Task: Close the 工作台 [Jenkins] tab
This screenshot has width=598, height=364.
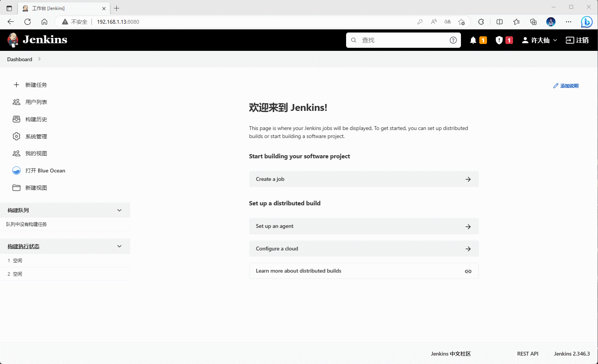Action: 104,8
